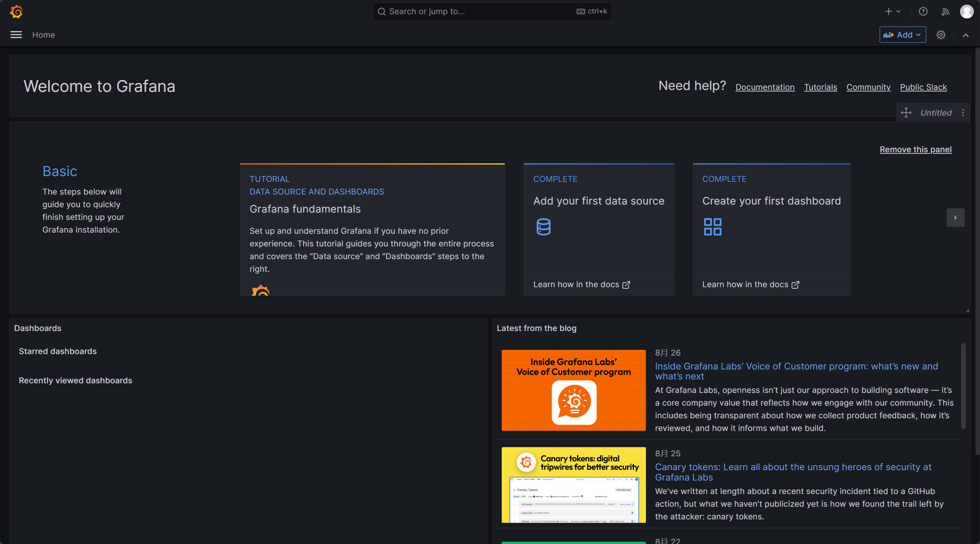Open the Voice of Customer blog thumbnail
The width and height of the screenshot is (980, 544).
[x=573, y=390]
